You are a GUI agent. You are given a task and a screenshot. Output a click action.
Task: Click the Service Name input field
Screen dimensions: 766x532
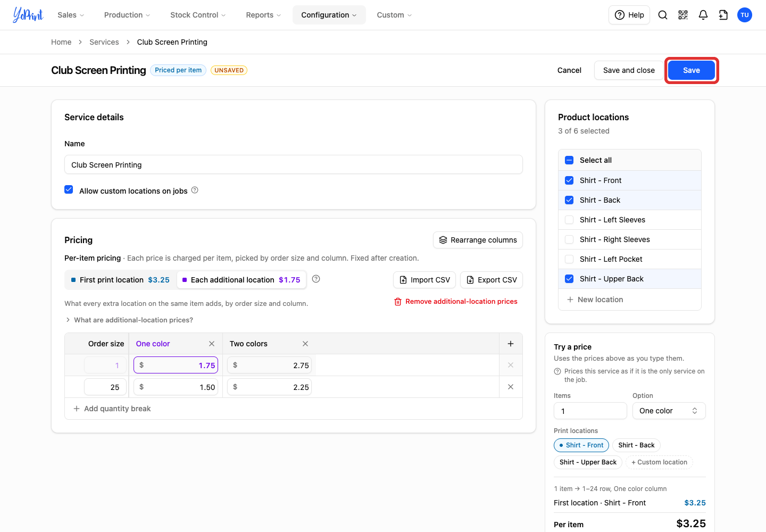pyautogui.click(x=294, y=165)
